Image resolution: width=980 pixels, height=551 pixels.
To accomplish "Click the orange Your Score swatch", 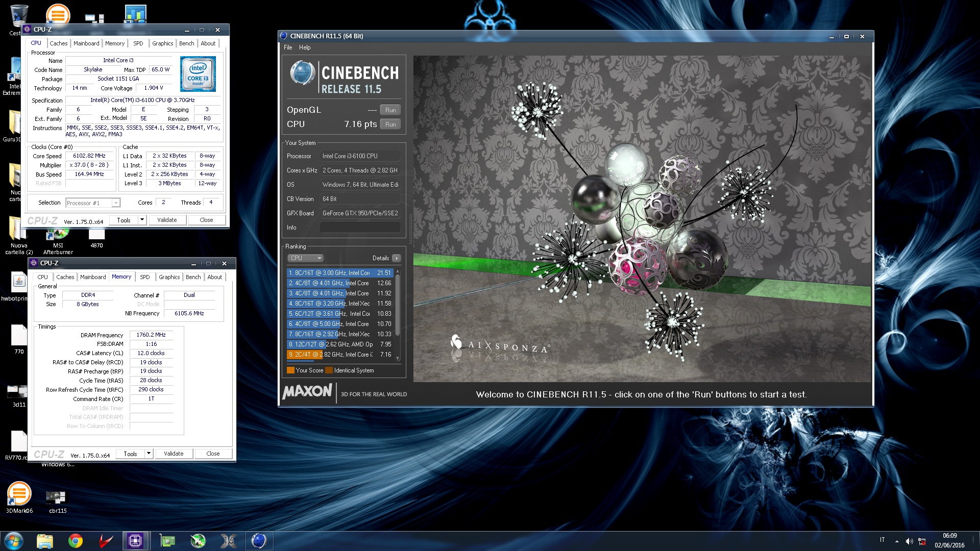I will pos(290,370).
